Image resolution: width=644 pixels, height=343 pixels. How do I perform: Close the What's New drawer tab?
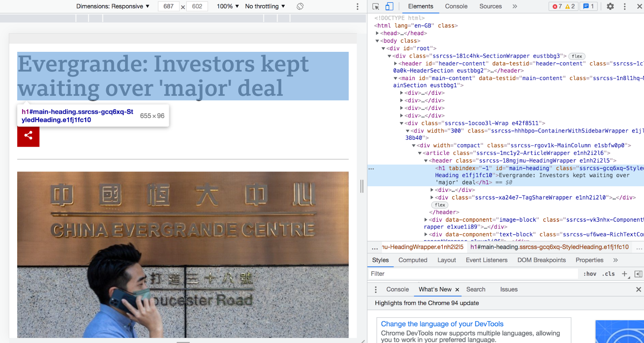[x=457, y=290]
